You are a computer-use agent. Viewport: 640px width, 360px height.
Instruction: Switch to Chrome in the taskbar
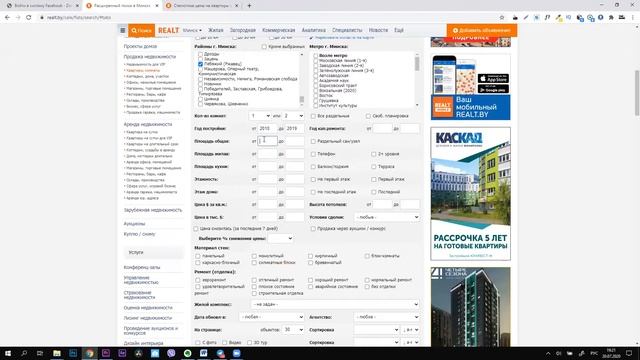pos(89,353)
